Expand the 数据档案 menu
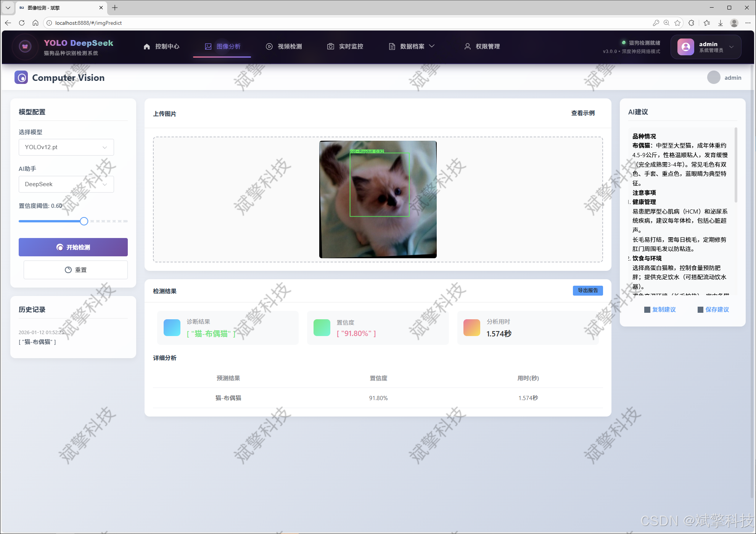The height and width of the screenshot is (534, 756). pyautogui.click(x=412, y=47)
